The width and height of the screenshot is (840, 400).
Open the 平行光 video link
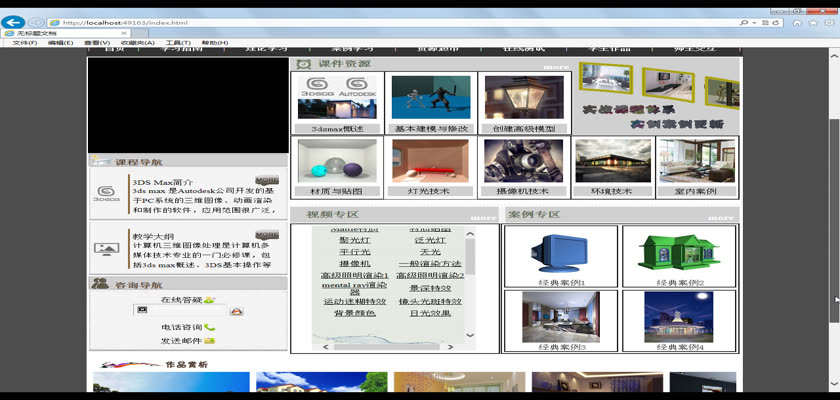[354, 252]
